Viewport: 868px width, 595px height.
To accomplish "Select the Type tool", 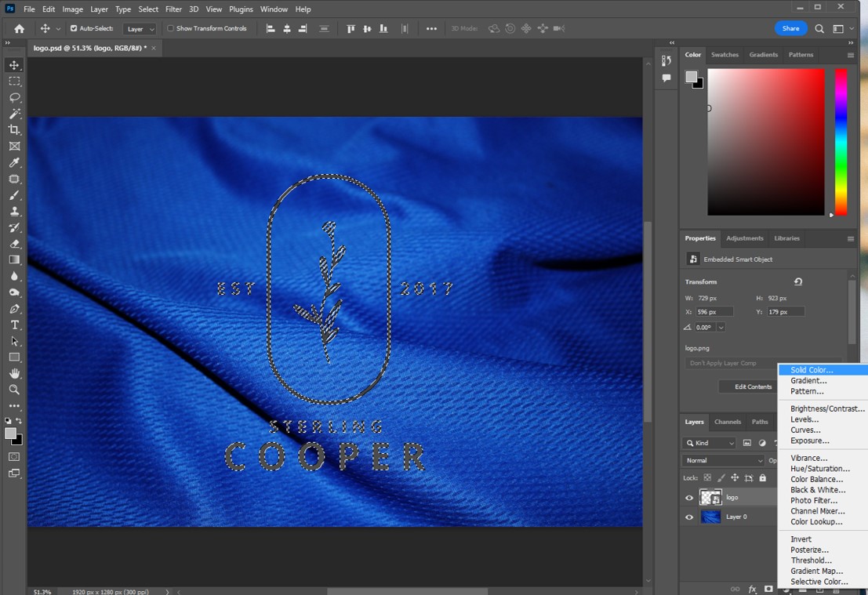I will pyautogui.click(x=13, y=325).
